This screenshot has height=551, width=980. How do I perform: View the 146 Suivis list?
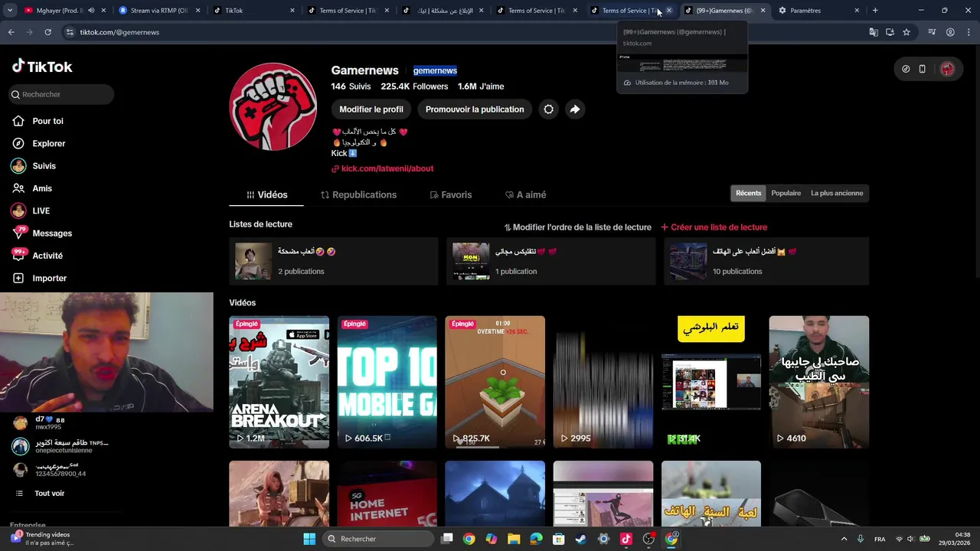tap(351, 86)
